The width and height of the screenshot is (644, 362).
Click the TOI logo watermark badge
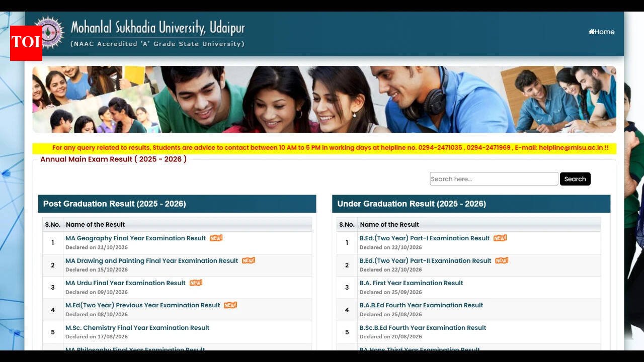pos(26,43)
